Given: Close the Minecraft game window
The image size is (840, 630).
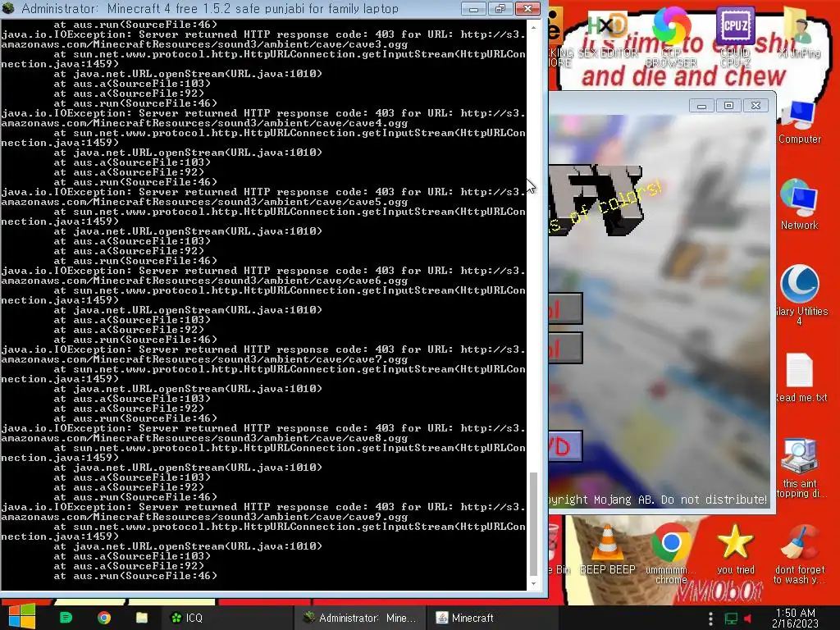Looking at the screenshot, I should pyautogui.click(x=756, y=106).
